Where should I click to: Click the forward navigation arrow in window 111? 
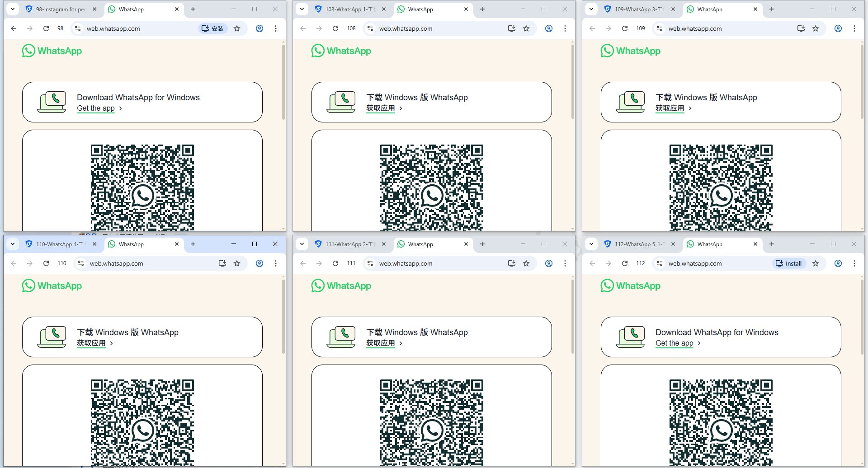319,263
